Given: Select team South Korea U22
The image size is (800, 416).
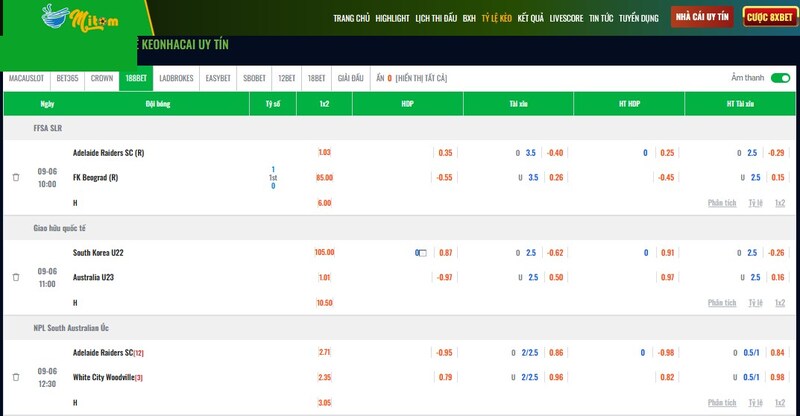Looking at the screenshot, I should [x=98, y=253].
